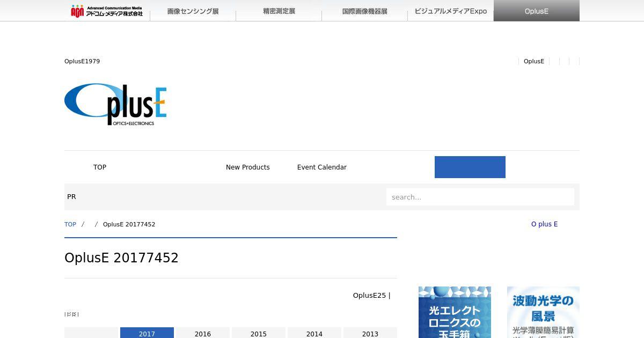Screen dimensions: 644x338
Task: Select the OplusE tab in top bar
Action: point(537,11)
